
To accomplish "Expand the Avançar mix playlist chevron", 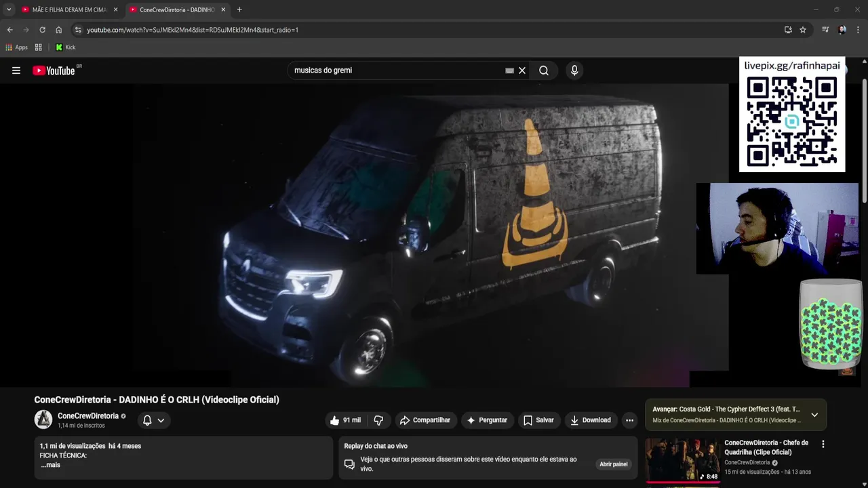I will pos(814,415).
